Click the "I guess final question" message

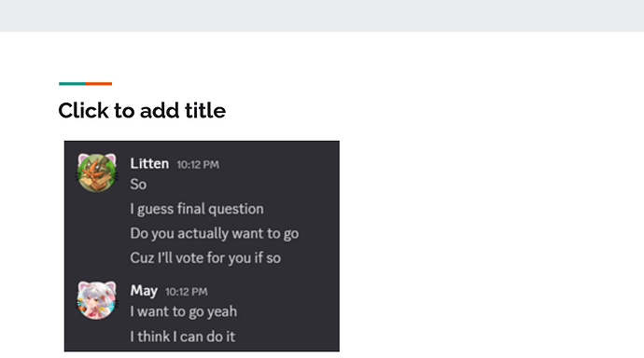[197, 209]
